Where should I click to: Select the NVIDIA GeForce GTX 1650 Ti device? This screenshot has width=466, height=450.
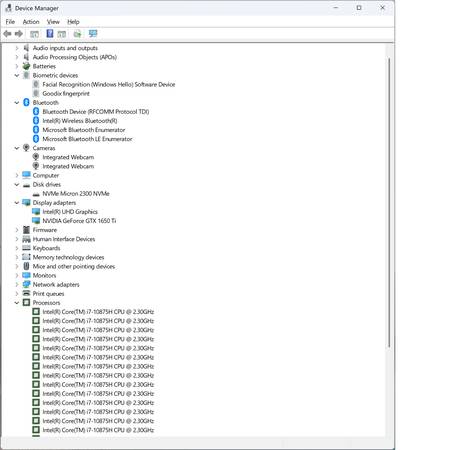[x=79, y=221]
